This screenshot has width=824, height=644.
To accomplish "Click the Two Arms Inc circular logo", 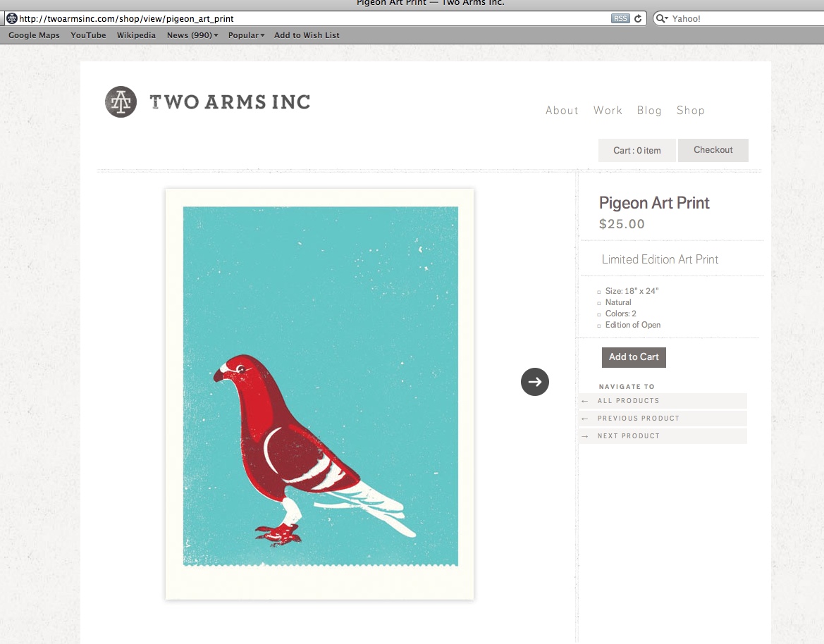I will click(x=121, y=102).
